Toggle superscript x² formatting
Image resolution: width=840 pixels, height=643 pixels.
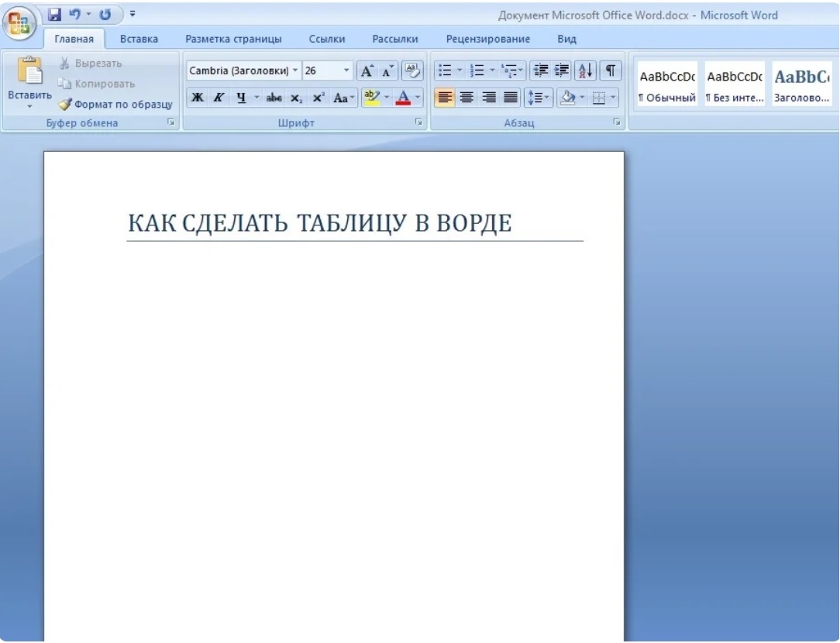pos(318,98)
